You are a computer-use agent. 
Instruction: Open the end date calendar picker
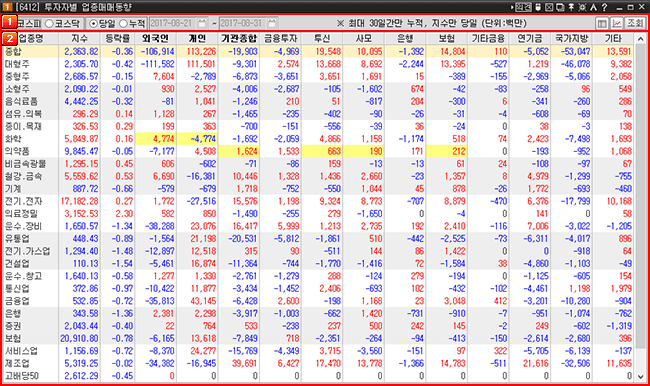[x=272, y=23]
